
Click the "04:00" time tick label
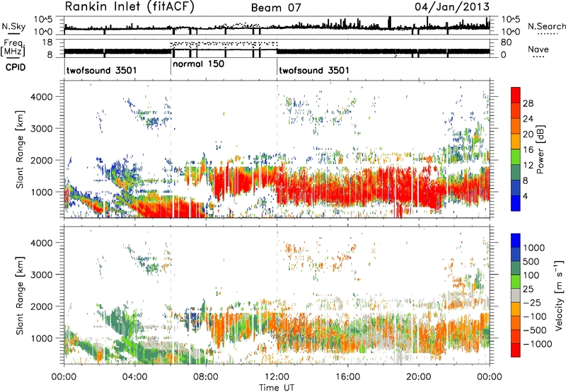click(x=134, y=377)
